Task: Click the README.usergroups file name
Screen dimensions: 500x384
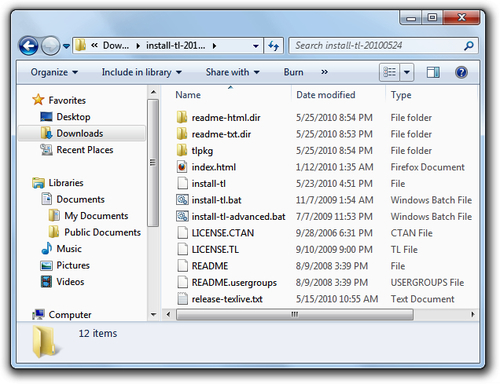Action: click(x=234, y=283)
